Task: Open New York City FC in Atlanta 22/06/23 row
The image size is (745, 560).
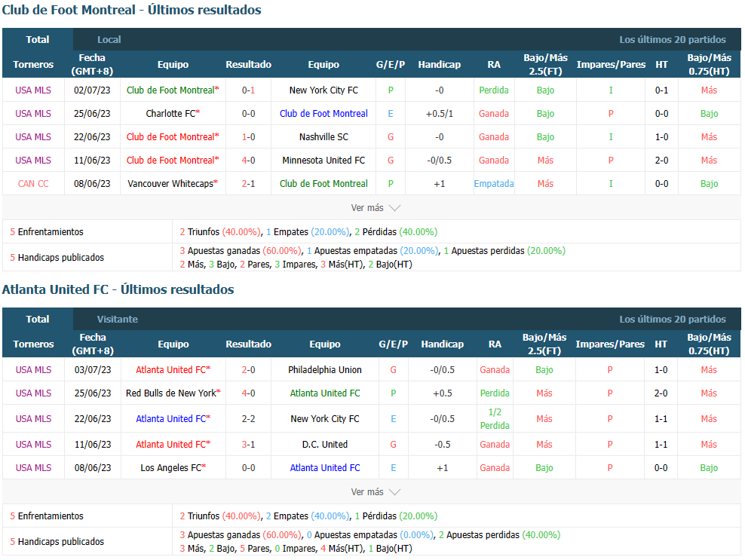Action: (x=324, y=418)
